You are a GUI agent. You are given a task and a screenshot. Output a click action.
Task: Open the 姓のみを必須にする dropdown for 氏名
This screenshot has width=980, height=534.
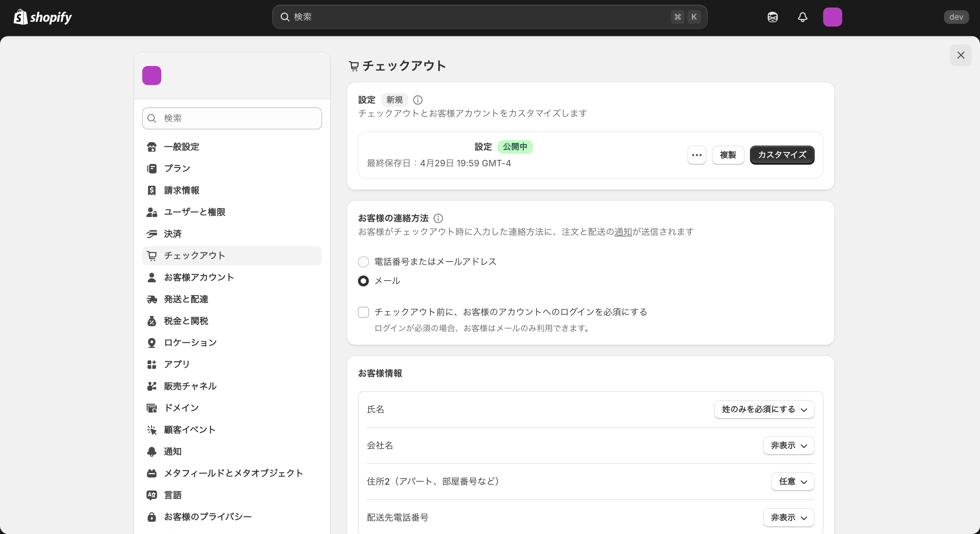coord(764,409)
